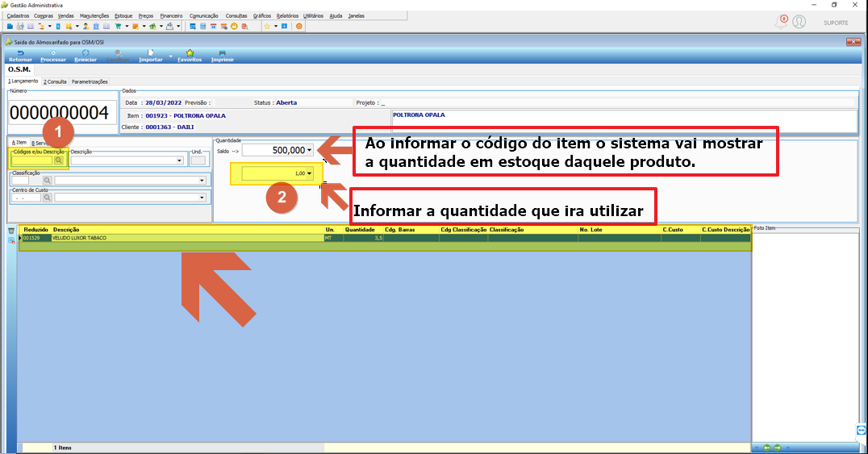Viewport: 868px width, 454px height.
Task: Click the notification bell icon
Action: click(781, 22)
